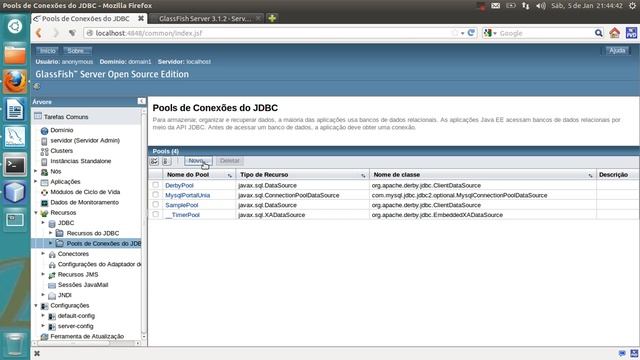Open VirtualBox cube launcher icon
640x360 pixels.
pos(15,192)
